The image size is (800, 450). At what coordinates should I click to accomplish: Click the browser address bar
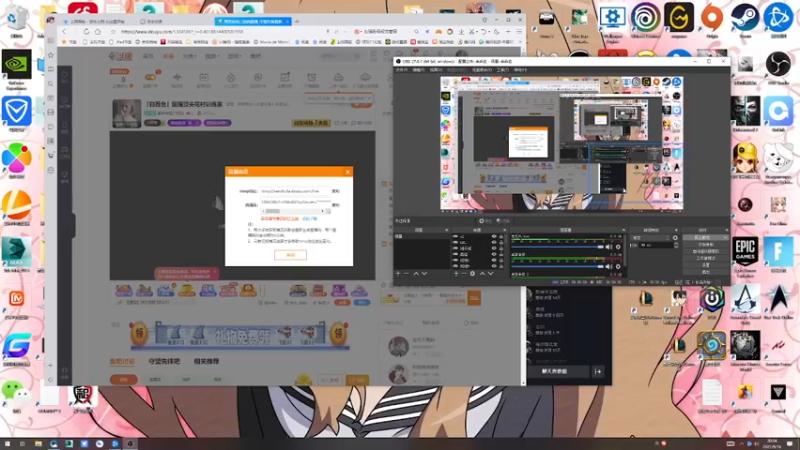219,32
